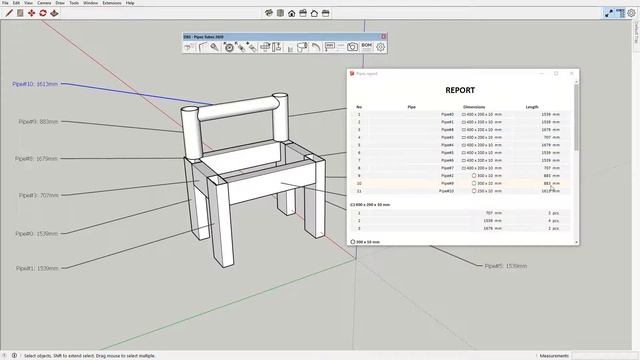The width and height of the screenshot is (640, 360).
Task: Click the vertical pipe align icon
Action: 277,47
